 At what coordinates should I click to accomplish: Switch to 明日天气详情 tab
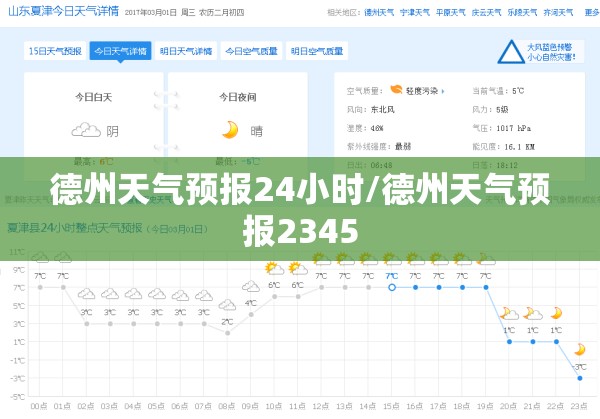point(186,51)
